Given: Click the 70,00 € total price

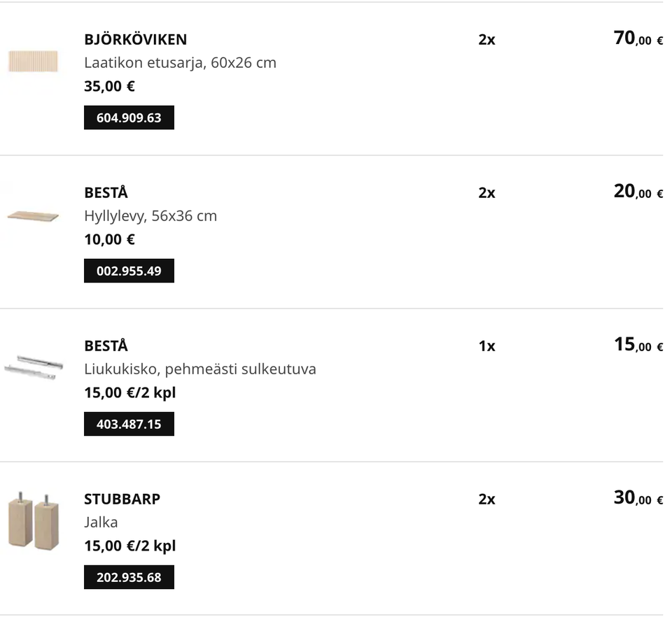Looking at the screenshot, I should (638, 38).
